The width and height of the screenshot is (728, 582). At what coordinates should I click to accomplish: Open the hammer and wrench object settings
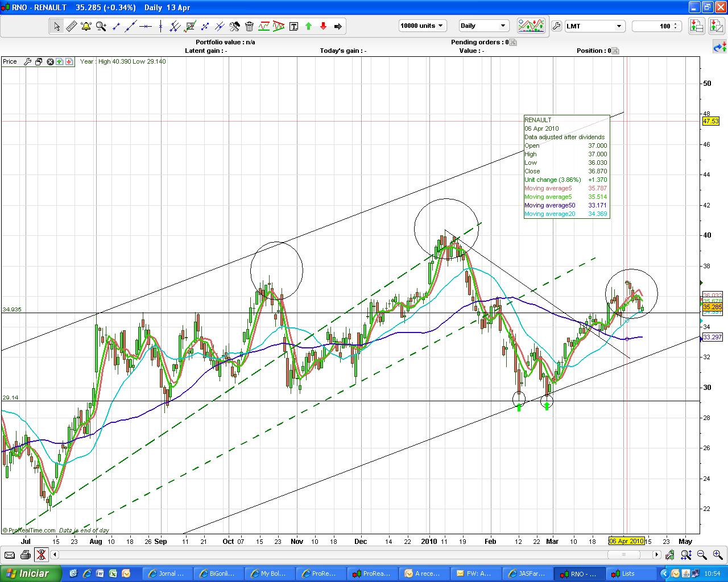234,26
